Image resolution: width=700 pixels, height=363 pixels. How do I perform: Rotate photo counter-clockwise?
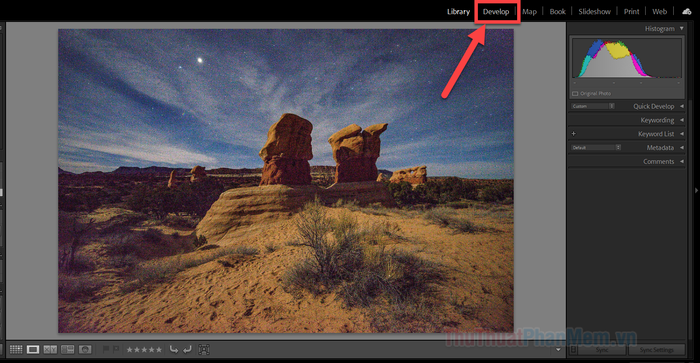pyautogui.click(x=174, y=349)
